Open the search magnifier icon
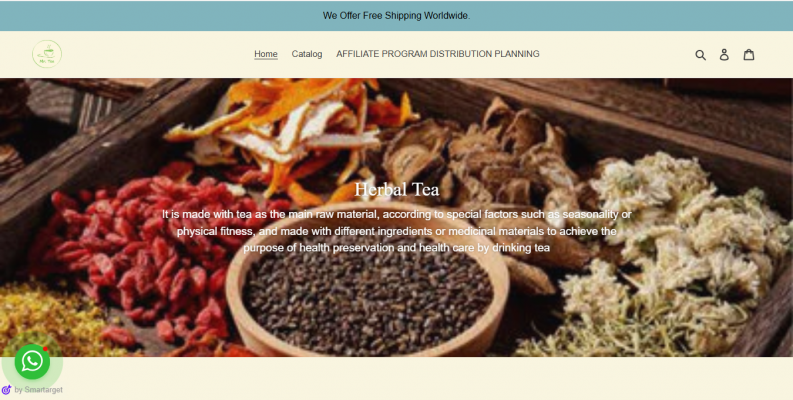This screenshot has width=793, height=400. click(x=700, y=55)
